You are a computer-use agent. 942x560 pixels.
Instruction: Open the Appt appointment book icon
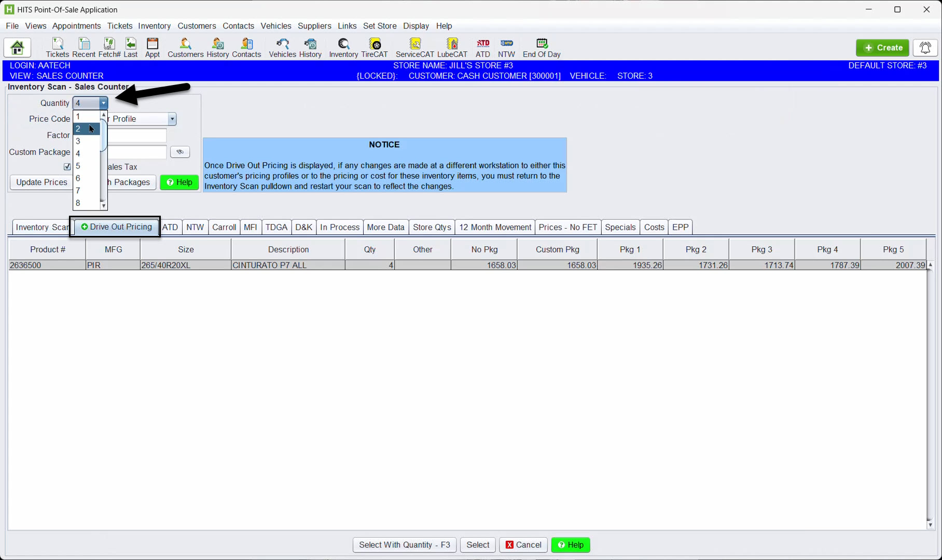[x=152, y=48]
